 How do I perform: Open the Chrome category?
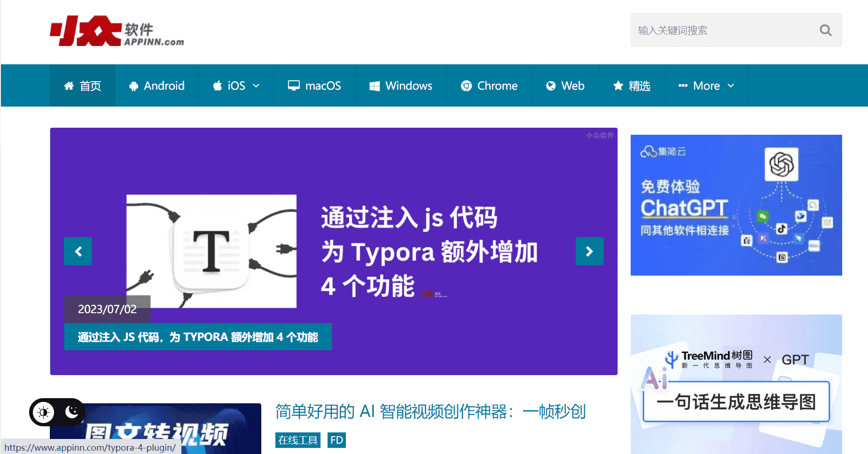489,86
